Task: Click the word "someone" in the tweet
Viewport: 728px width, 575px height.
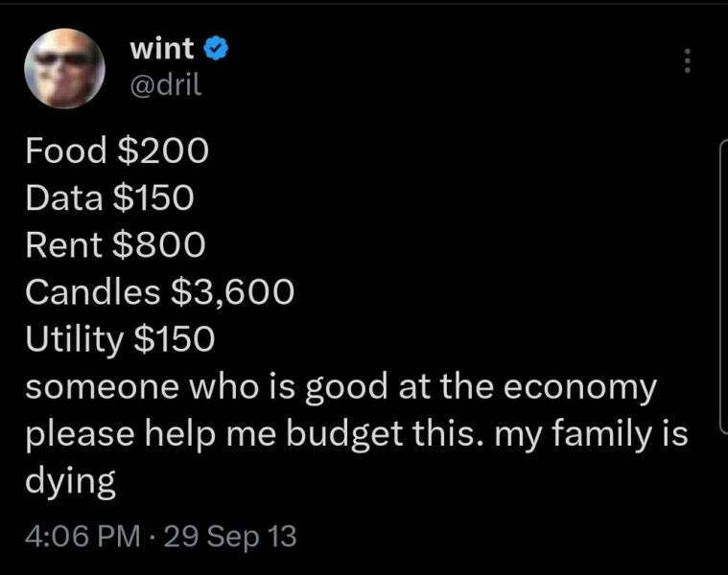Action: 87,388
